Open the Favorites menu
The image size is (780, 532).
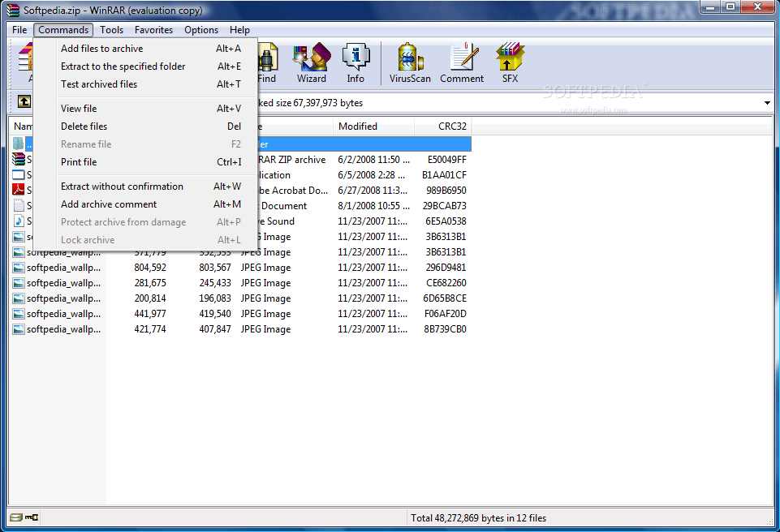pos(153,29)
